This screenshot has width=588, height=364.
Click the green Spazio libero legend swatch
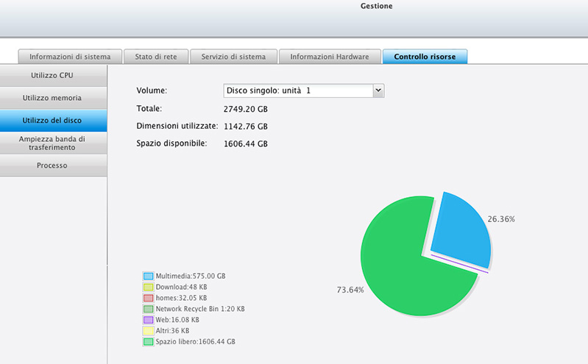point(148,342)
